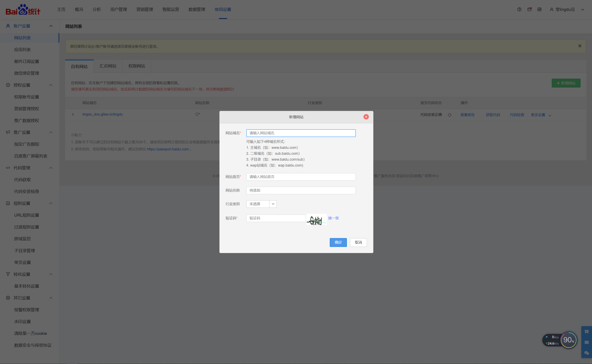Click the 换一张 captcha link
The height and width of the screenshot is (364, 592).
click(333, 218)
